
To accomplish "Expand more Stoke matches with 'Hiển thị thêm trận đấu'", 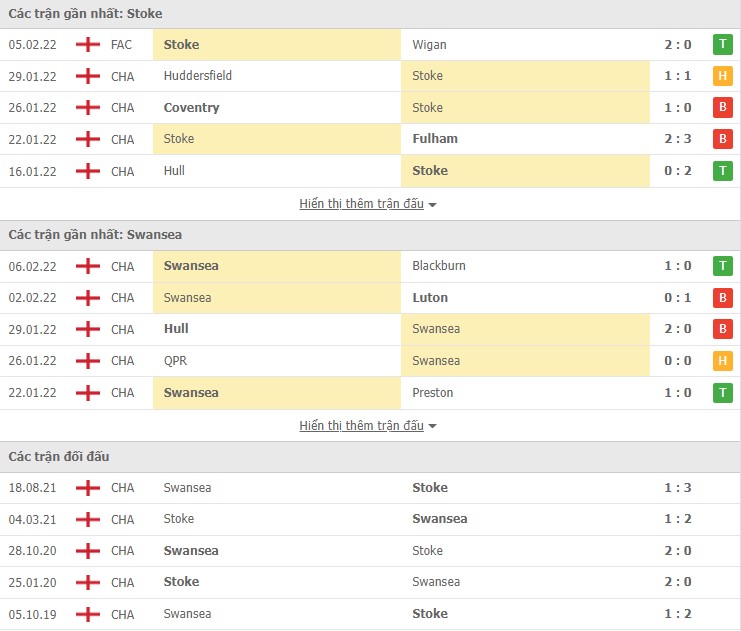I will (361, 204).
